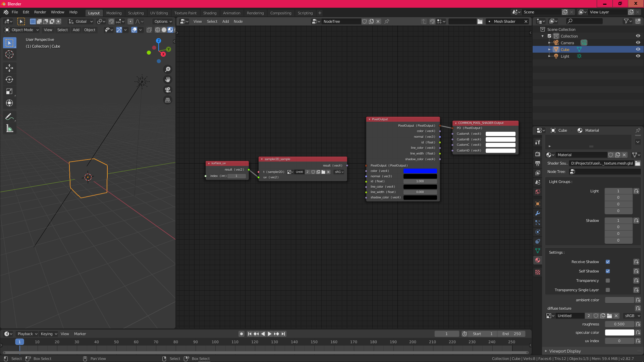Open the Global transform orientation dropdown
This screenshot has width=644, height=362.
tap(81, 21)
